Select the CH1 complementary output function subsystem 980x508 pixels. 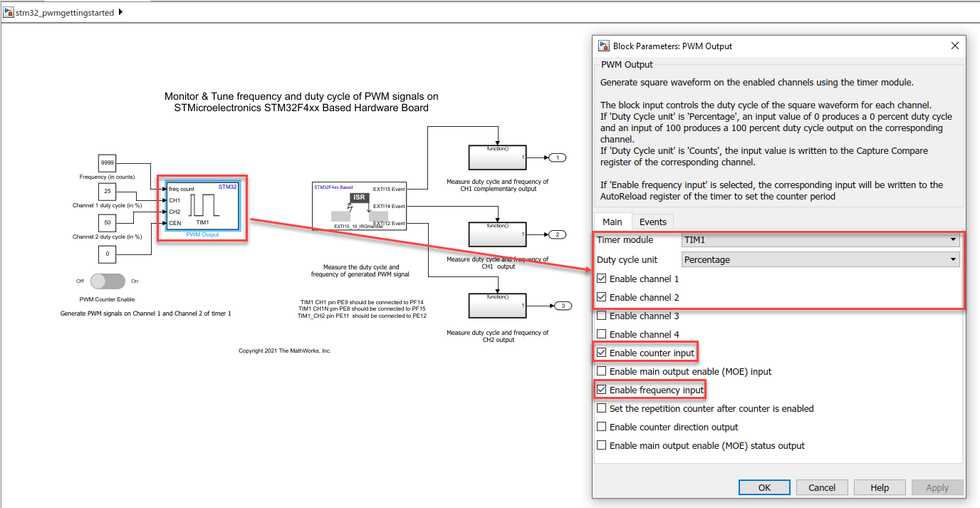click(x=497, y=157)
